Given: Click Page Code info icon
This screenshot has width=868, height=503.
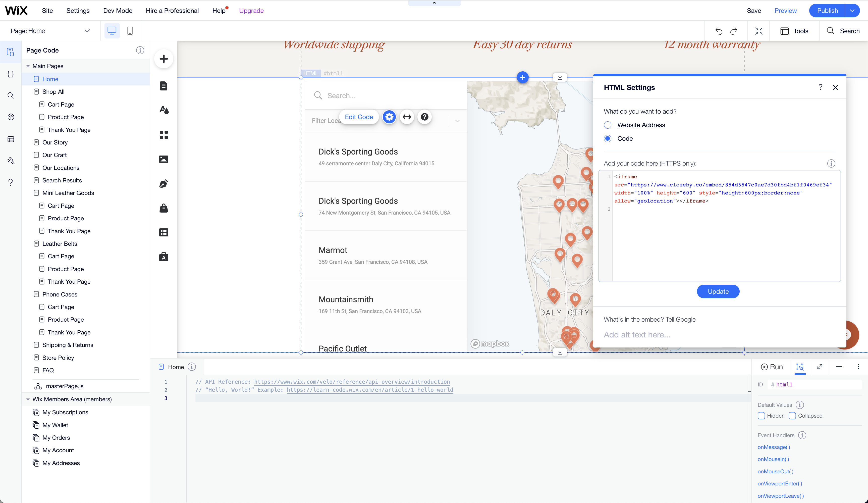Looking at the screenshot, I should (140, 50).
